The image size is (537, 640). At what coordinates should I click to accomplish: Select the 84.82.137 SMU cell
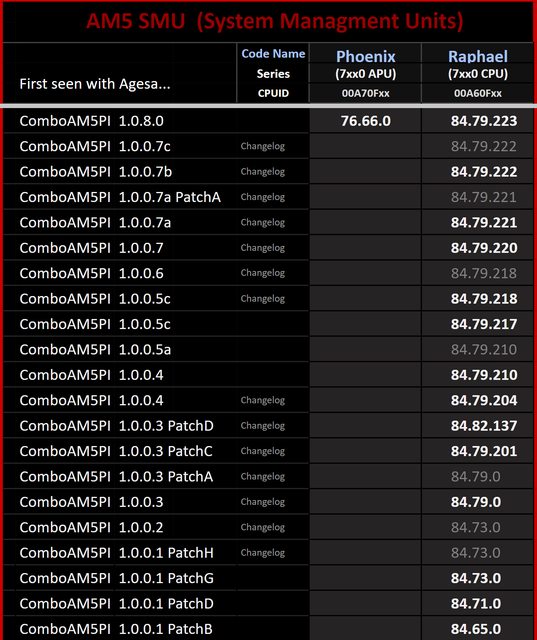point(484,426)
